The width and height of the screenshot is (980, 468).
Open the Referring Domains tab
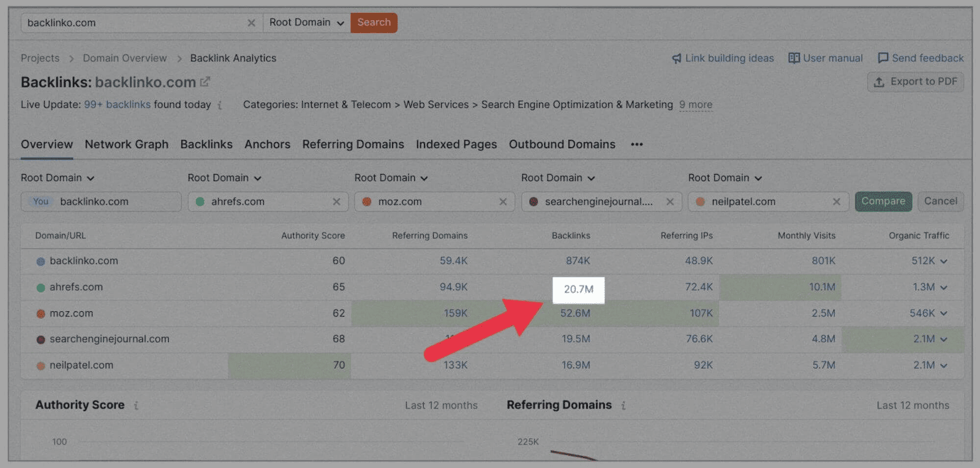(353, 145)
